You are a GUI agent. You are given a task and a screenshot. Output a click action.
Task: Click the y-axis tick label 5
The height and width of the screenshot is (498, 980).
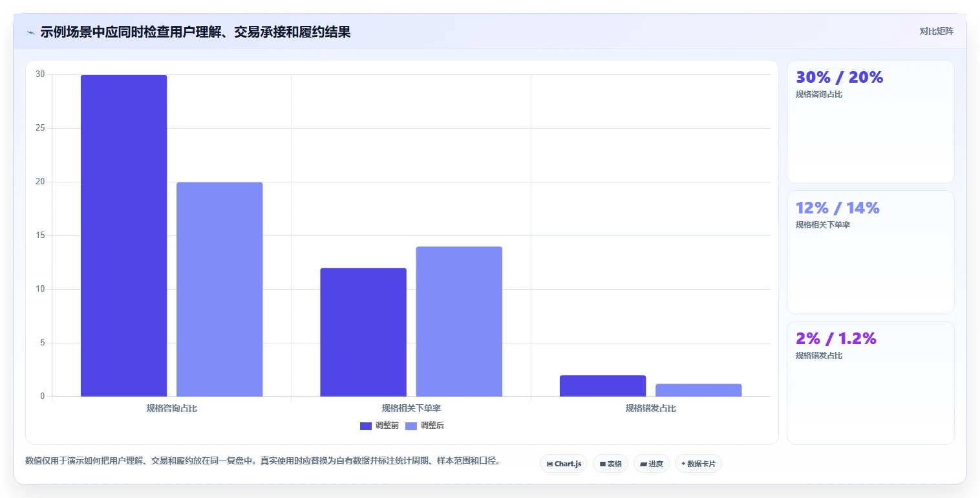tap(43, 343)
